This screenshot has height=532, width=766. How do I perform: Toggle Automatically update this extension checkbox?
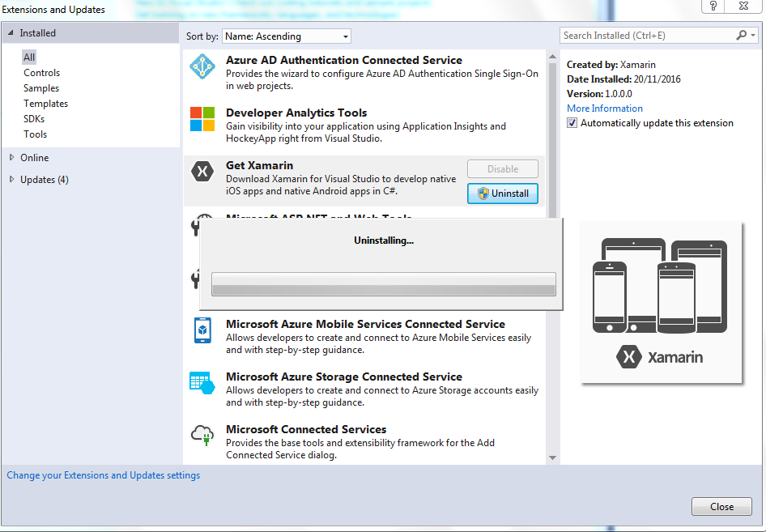[x=572, y=123]
